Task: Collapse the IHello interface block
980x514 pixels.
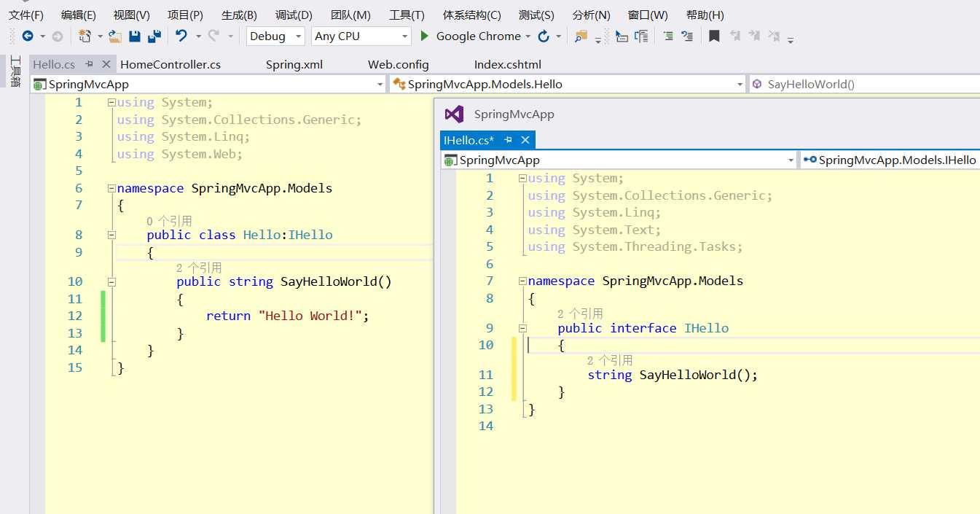Action: click(522, 328)
